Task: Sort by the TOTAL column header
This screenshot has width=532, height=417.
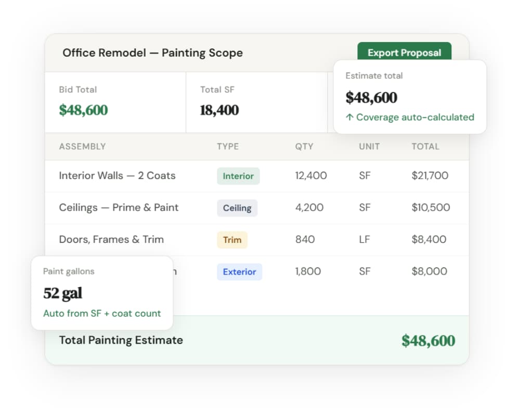Action: (x=425, y=146)
